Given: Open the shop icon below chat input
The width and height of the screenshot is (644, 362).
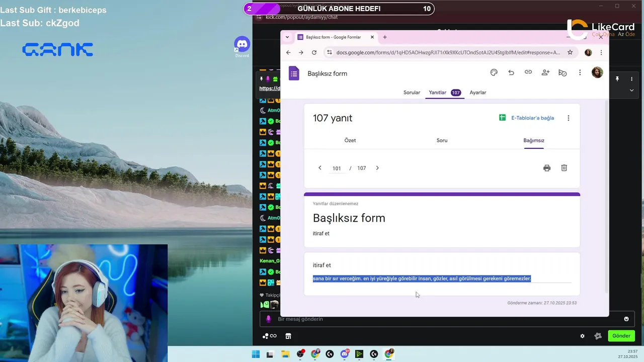Looking at the screenshot, I should point(288,336).
